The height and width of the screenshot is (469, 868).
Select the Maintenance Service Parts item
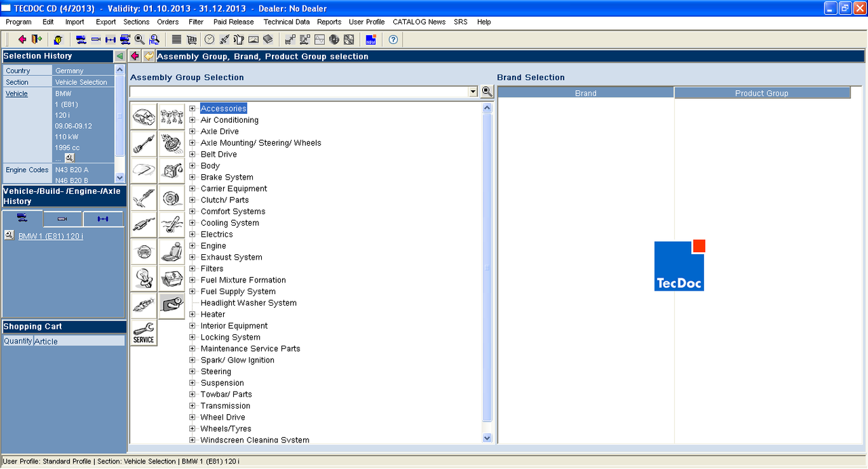click(250, 348)
